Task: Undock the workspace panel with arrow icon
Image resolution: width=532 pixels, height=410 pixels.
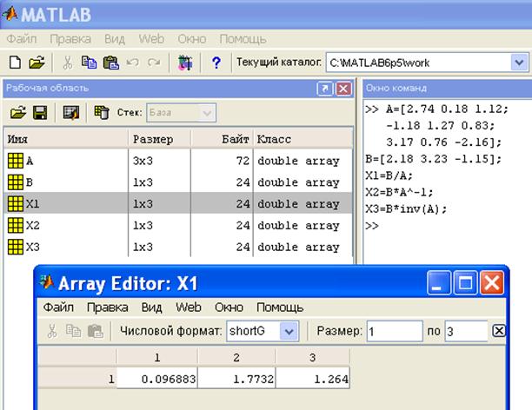Action: pyautogui.click(x=325, y=89)
